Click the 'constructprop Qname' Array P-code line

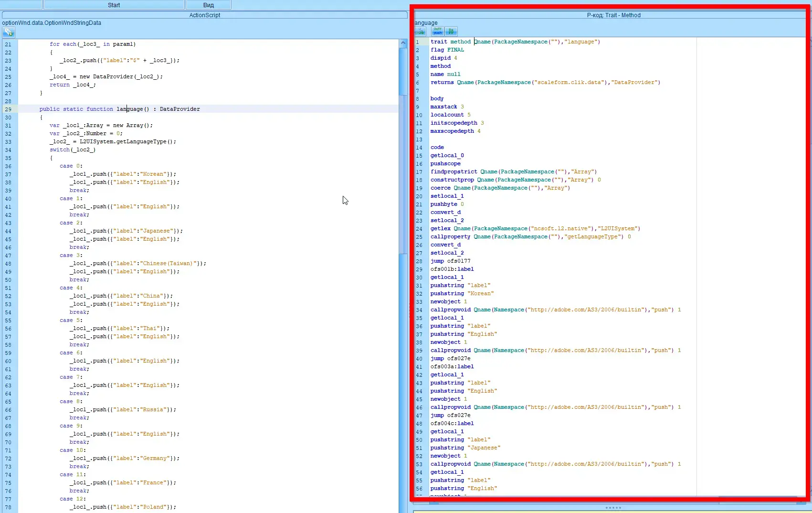coord(516,180)
